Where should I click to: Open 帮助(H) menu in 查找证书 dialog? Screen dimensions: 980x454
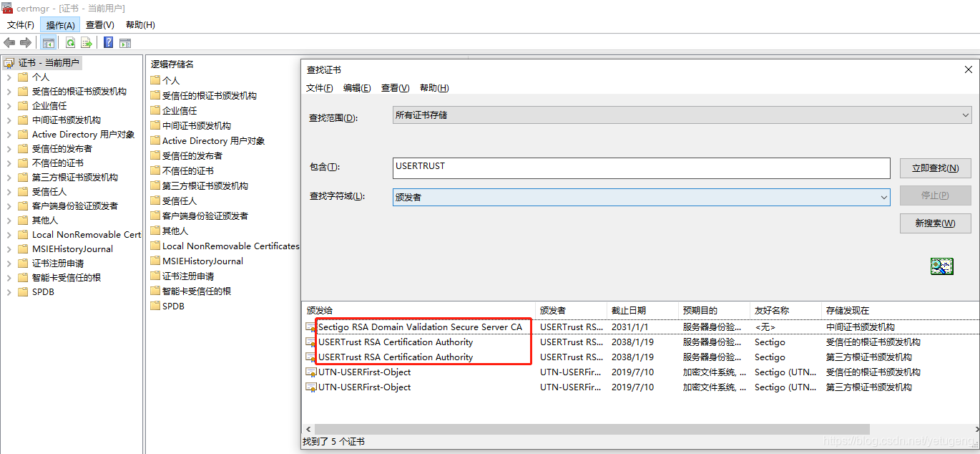pyautogui.click(x=434, y=88)
